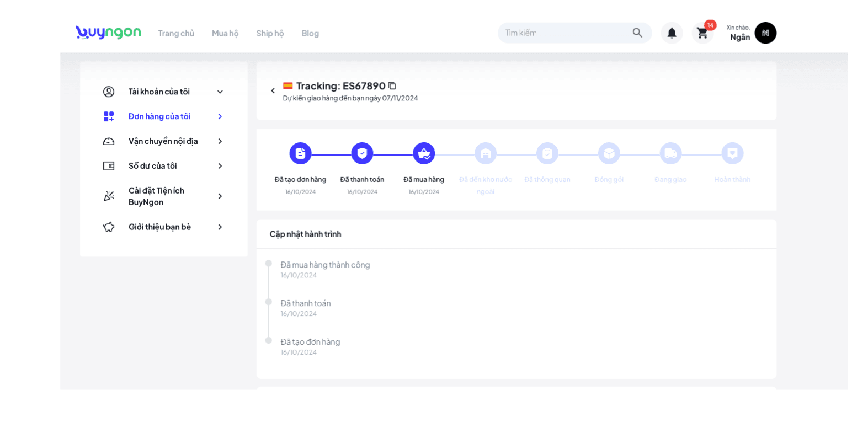Open Cài đặt Tiện ích BuyNgon link

click(156, 196)
